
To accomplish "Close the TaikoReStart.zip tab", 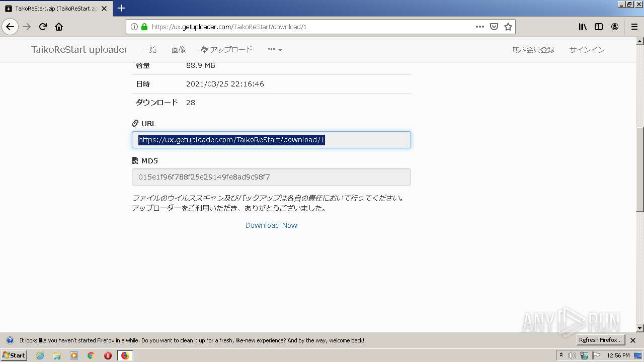I will [x=105, y=9].
